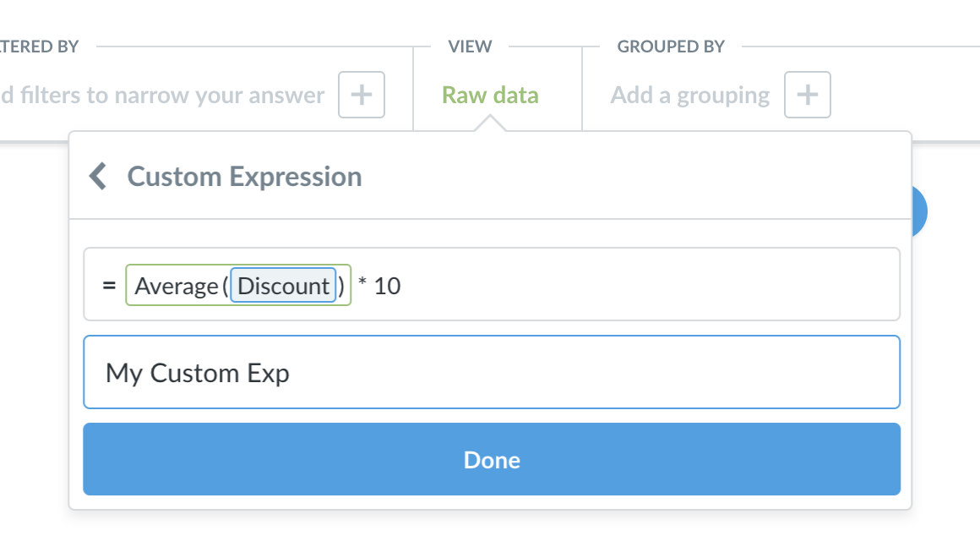Click the My Custom Exp name field
980x558 pixels.
click(x=492, y=372)
